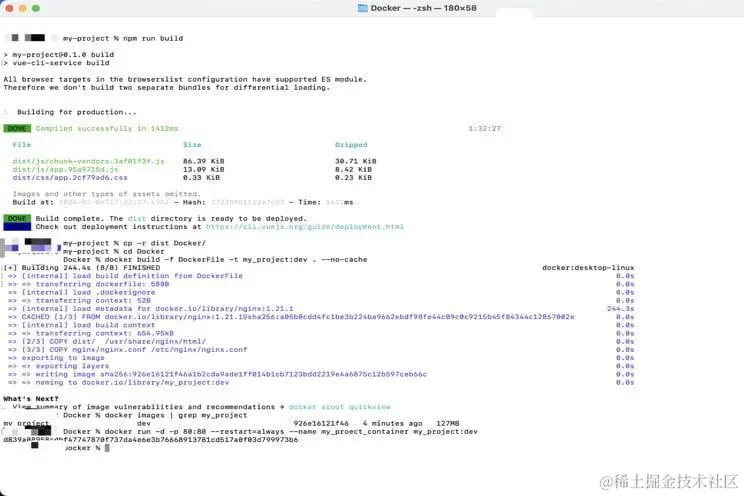744x496 pixels.
Task: Click the 'Compiled successfully in 1412ms' message
Action: [x=107, y=128]
